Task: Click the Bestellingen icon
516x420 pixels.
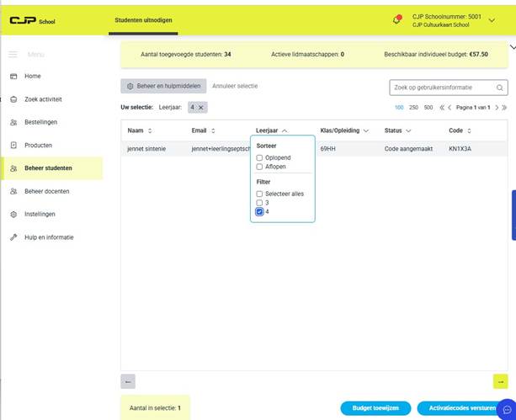Action: click(13, 122)
